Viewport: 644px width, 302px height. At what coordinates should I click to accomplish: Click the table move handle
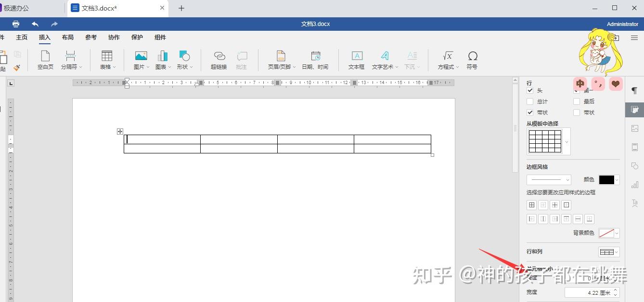120,131
